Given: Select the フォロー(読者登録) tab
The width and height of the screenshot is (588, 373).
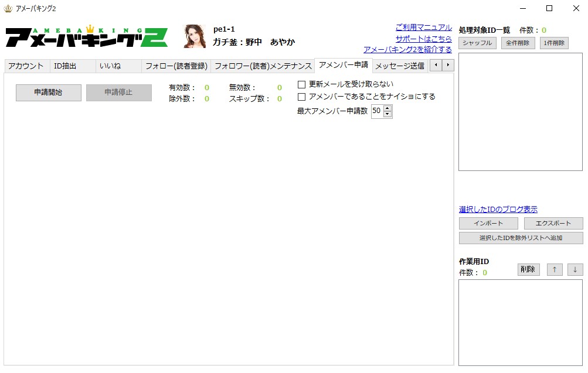Looking at the screenshot, I should (176, 66).
